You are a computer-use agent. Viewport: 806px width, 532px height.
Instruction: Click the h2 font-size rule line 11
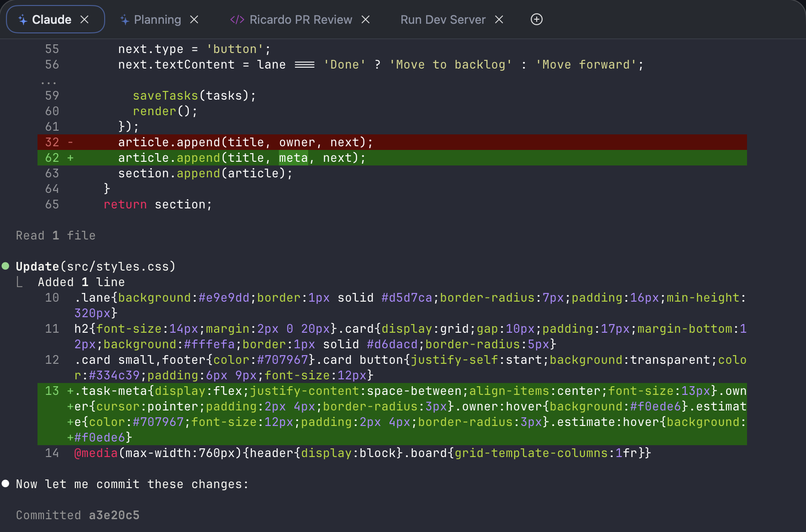point(410,336)
